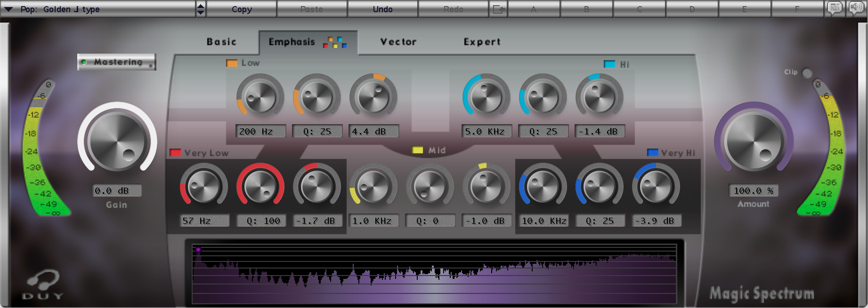Toggle the yellow Mid band swatch
This screenshot has height=308, width=868.
click(x=417, y=150)
